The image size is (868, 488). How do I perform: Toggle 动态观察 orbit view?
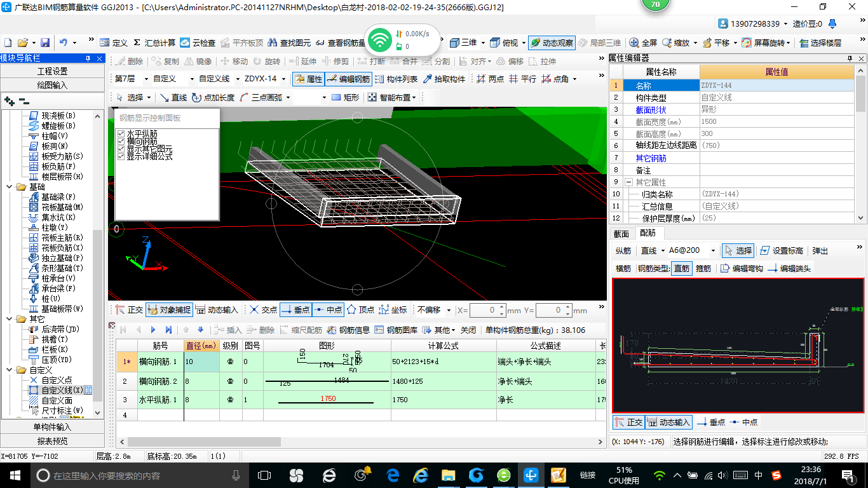click(552, 43)
